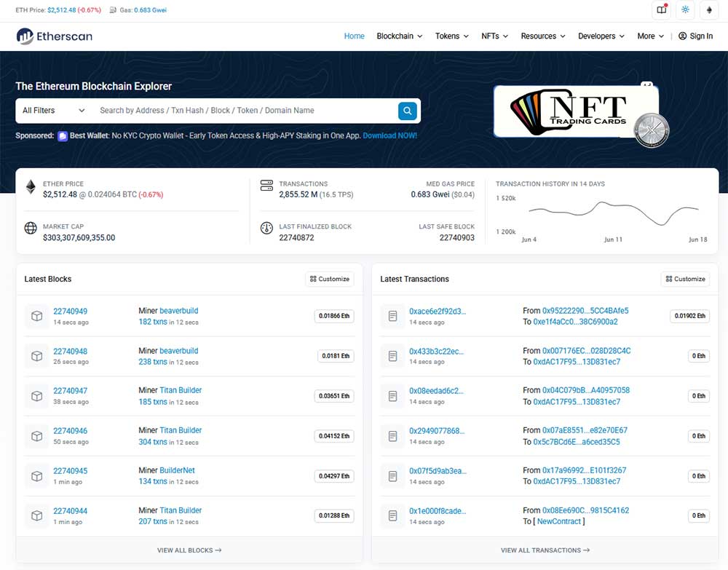Toggle the light/dark theme sun icon

pyautogui.click(x=685, y=10)
